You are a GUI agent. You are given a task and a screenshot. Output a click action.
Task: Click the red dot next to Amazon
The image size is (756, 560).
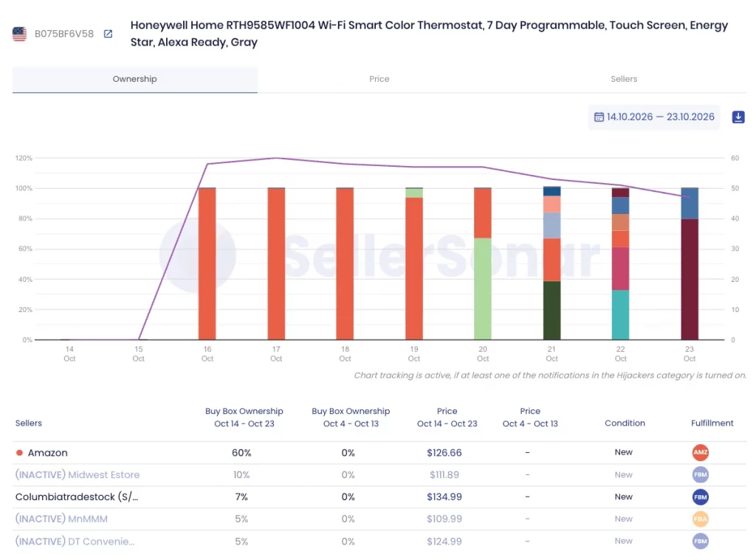[x=19, y=452]
